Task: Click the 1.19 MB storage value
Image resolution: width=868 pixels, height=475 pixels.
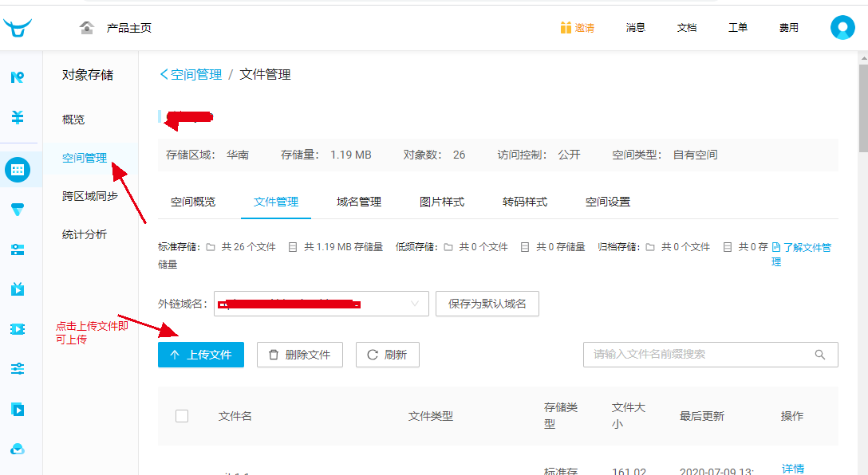Action: [350, 155]
